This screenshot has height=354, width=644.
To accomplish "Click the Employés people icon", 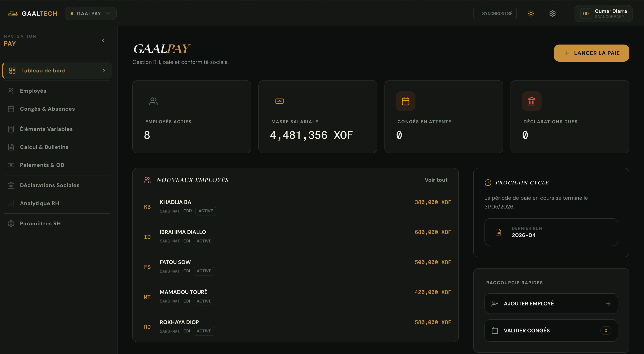I will (x=11, y=91).
